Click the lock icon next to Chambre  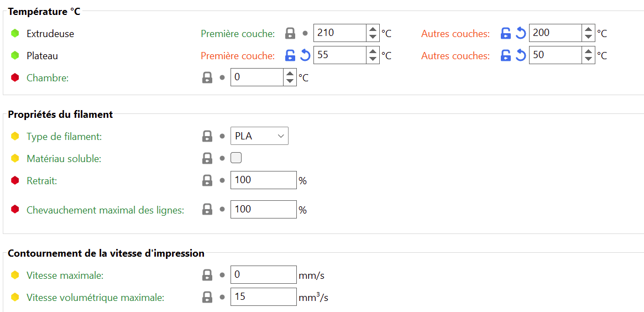click(x=207, y=77)
